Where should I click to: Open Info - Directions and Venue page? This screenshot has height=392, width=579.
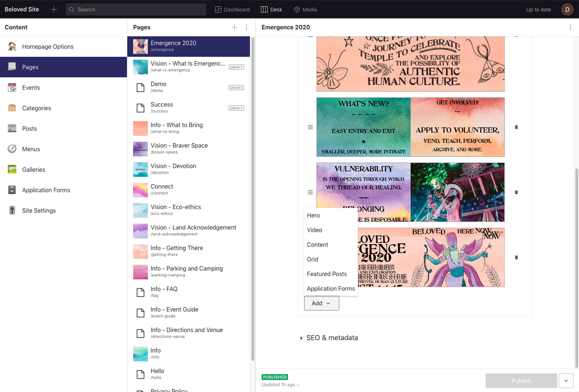tap(188, 333)
